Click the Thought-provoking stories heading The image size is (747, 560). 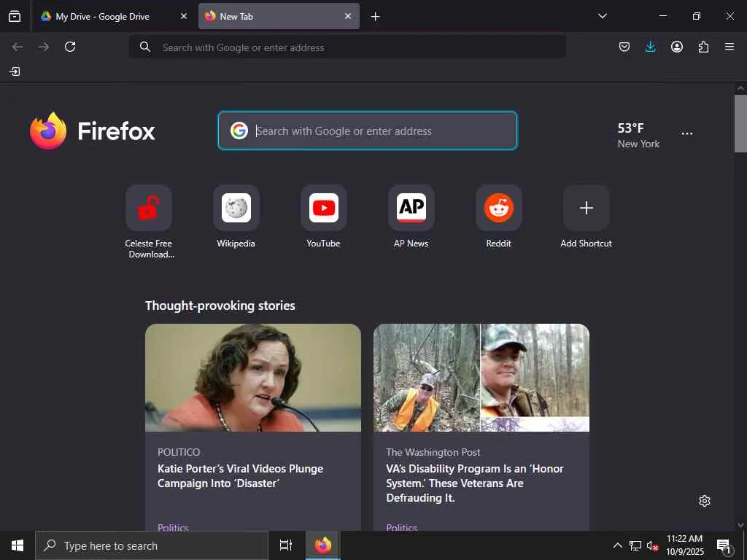click(x=220, y=306)
